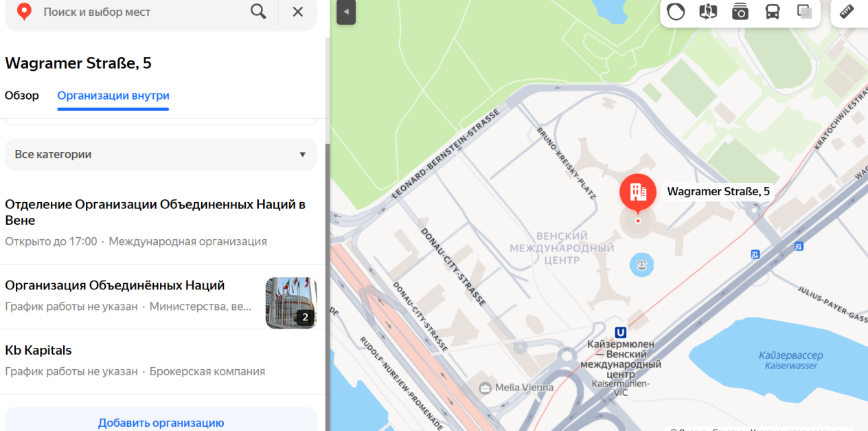Open the "Все категории" dropdown
868x431 pixels.
click(161, 155)
